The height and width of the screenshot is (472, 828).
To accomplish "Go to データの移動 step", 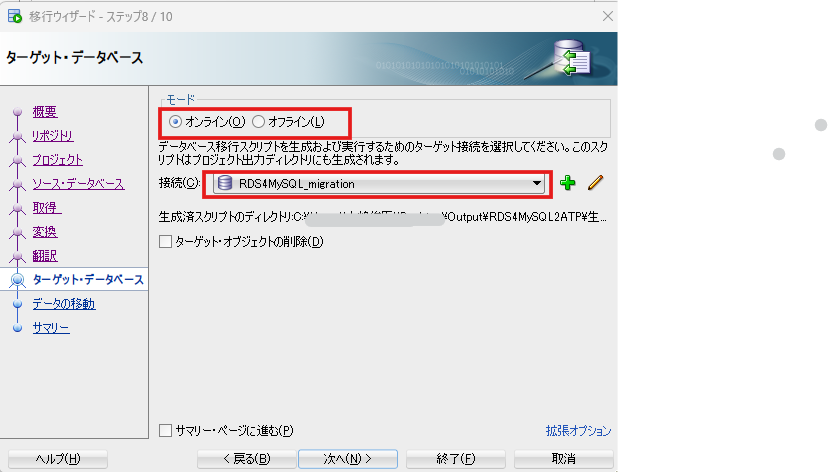I will tap(64, 304).
